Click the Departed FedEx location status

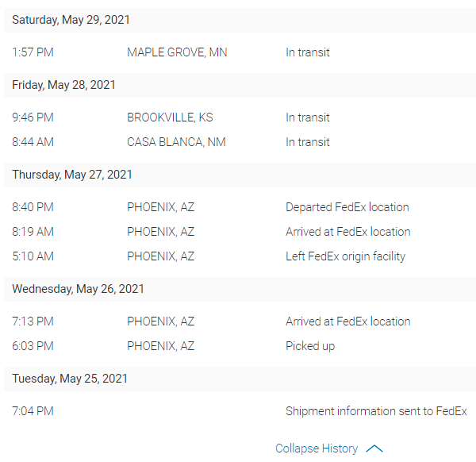[347, 207]
